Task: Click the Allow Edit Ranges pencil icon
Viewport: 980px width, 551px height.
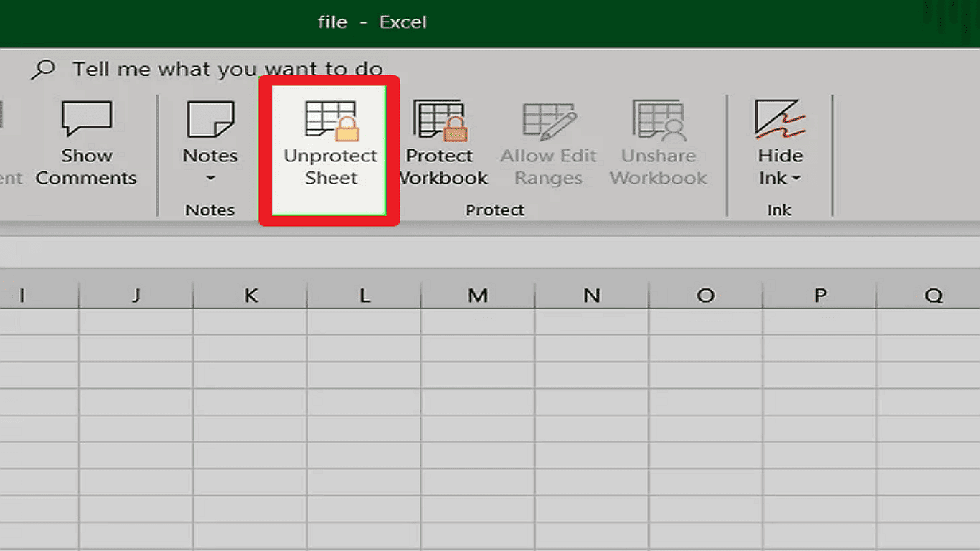Action: pos(549,121)
